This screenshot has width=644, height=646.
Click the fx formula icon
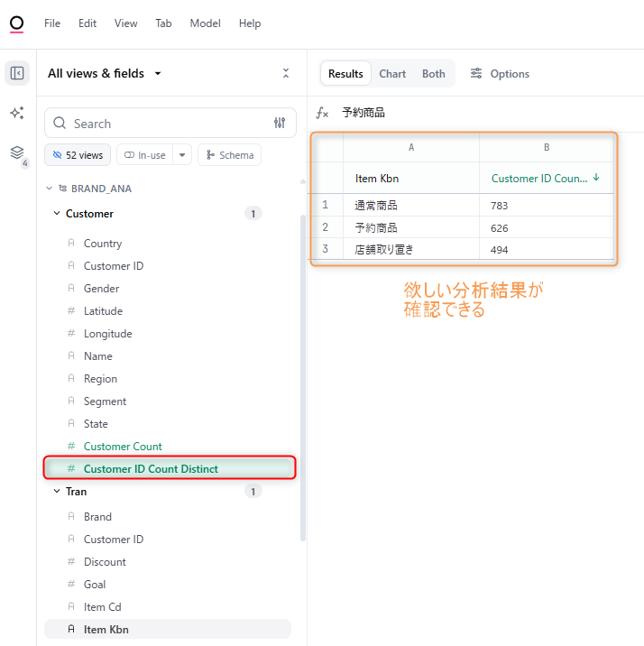pos(322,113)
